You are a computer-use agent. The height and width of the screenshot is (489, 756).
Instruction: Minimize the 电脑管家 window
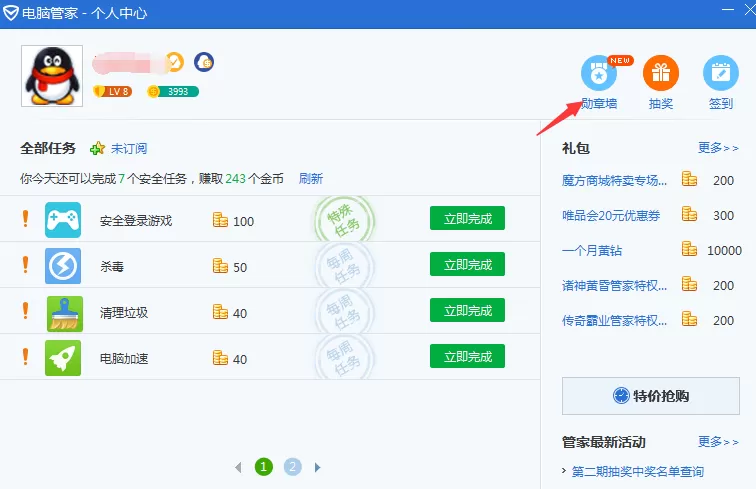(x=728, y=9)
